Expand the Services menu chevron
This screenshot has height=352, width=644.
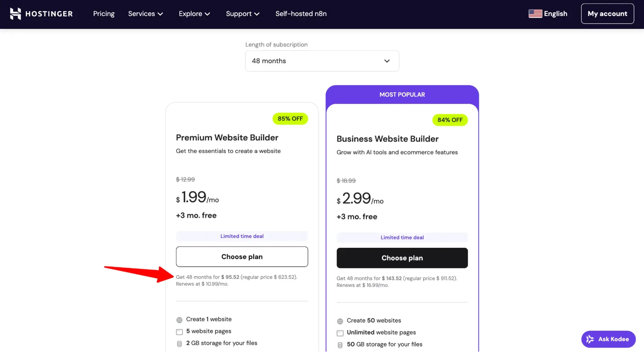coord(161,14)
